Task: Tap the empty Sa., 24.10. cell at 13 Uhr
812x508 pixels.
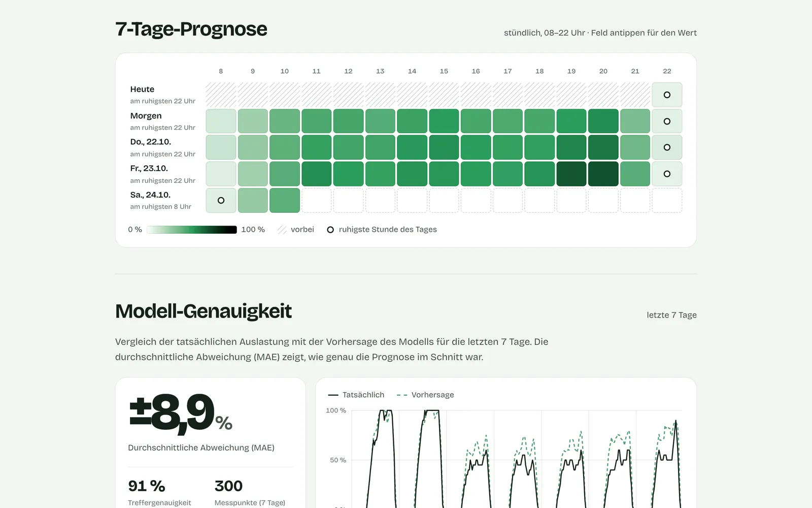Action: [380, 200]
